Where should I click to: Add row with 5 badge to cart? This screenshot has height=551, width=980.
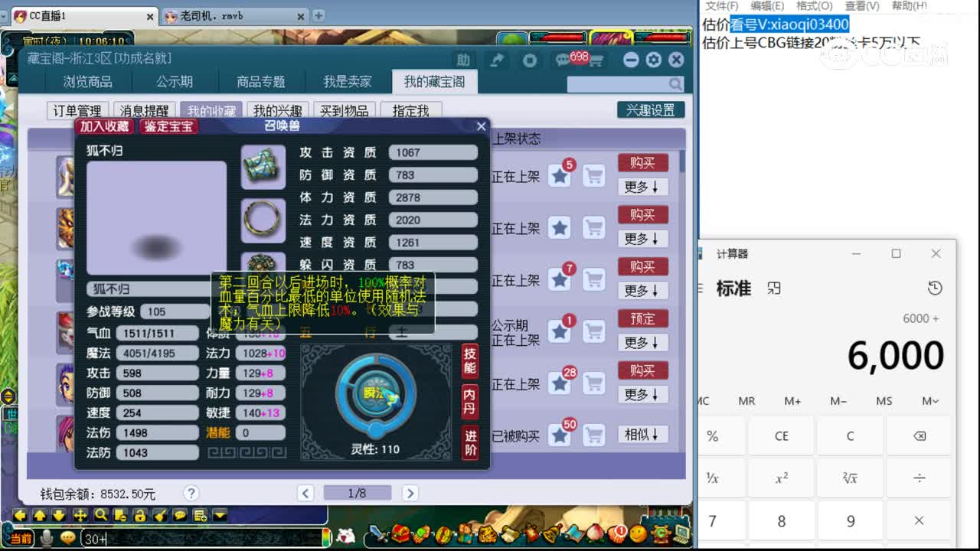point(593,177)
